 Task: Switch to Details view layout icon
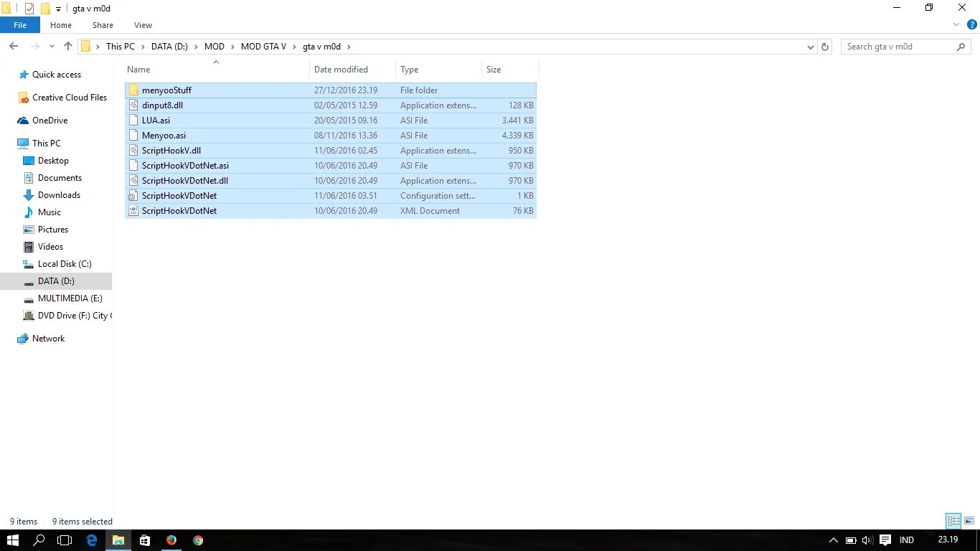953,522
